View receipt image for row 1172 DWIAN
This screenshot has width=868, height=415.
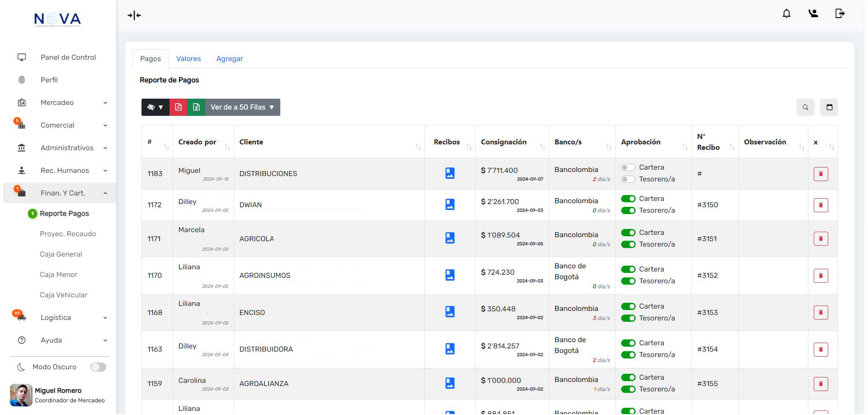point(450,205)
